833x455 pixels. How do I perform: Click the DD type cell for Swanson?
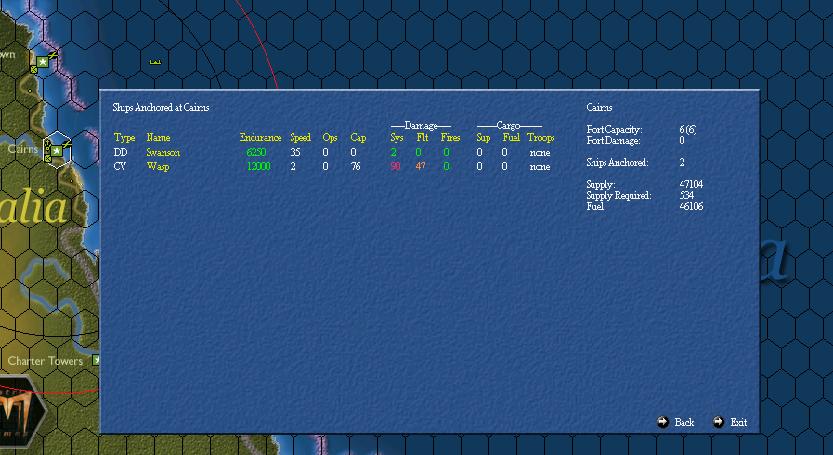click(120, 153)
